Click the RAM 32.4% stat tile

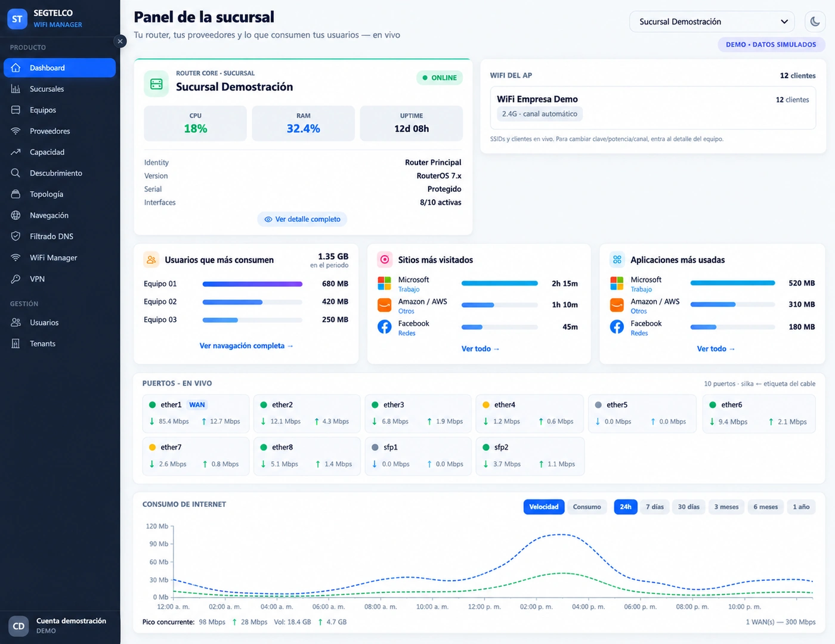click(304, 123)
